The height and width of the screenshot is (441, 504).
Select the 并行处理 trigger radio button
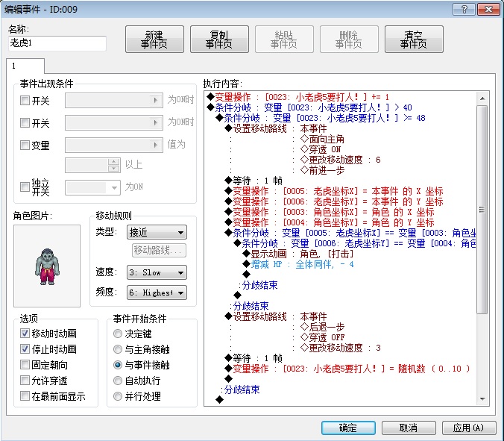(118, 396)
